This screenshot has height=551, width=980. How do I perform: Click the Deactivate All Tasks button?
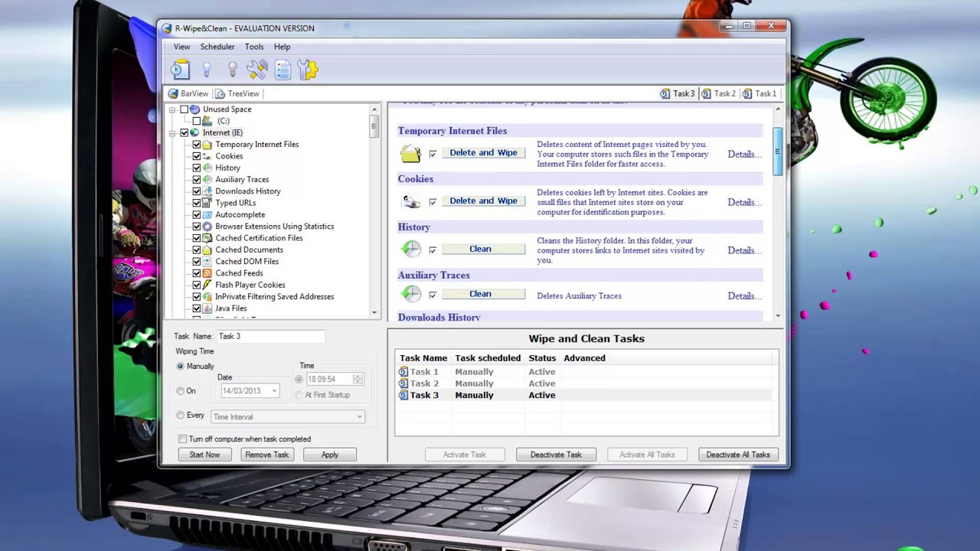738,455
